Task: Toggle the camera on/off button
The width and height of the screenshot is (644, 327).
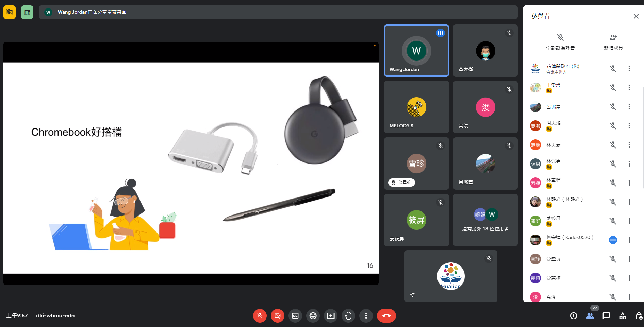Action: click(278, 316)
